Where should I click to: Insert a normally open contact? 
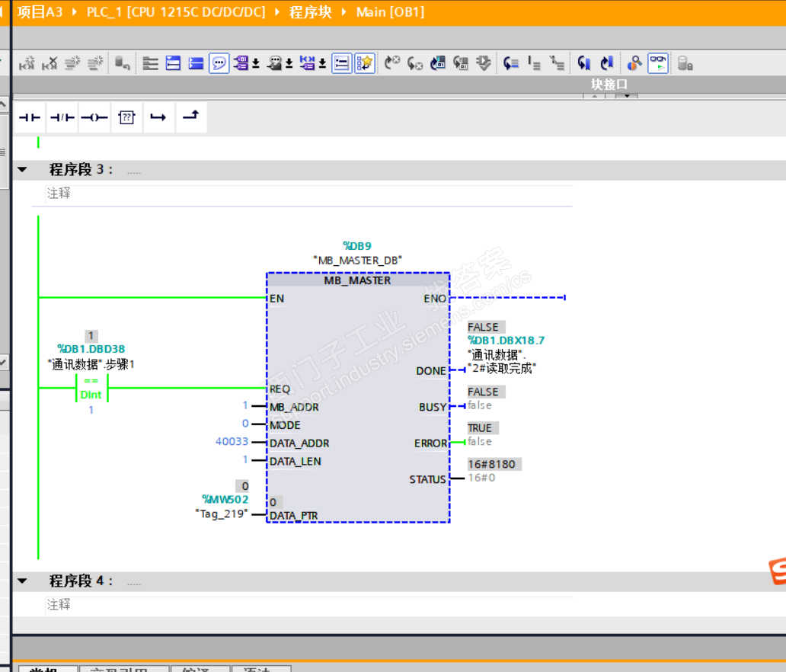pos(30,117)
